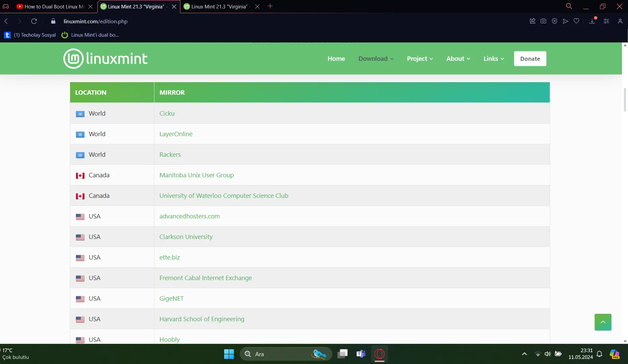Viewport: 628px width, 364px height.
Task: Open the downloads icon in toolbar
Action: [592, 21]
